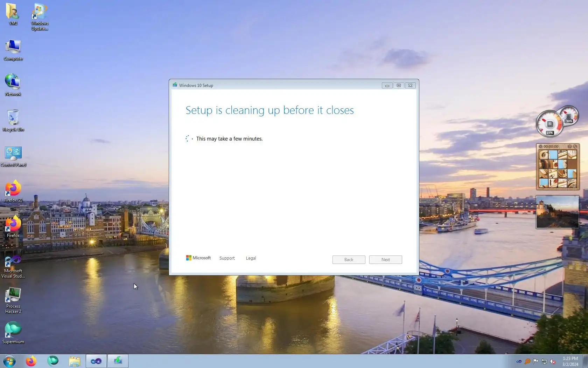Open the muted volume tray icon
The width and height of the screenshot is (588, 368).
tap(553, 361)
